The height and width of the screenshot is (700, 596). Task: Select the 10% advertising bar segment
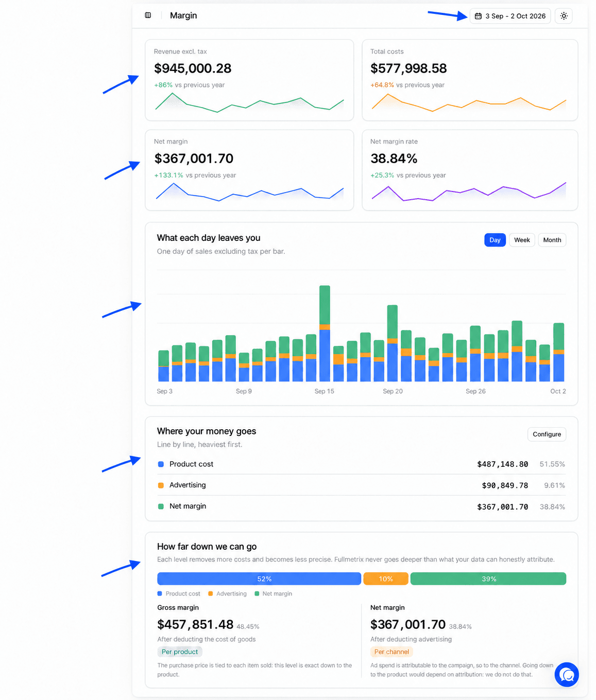386,579
